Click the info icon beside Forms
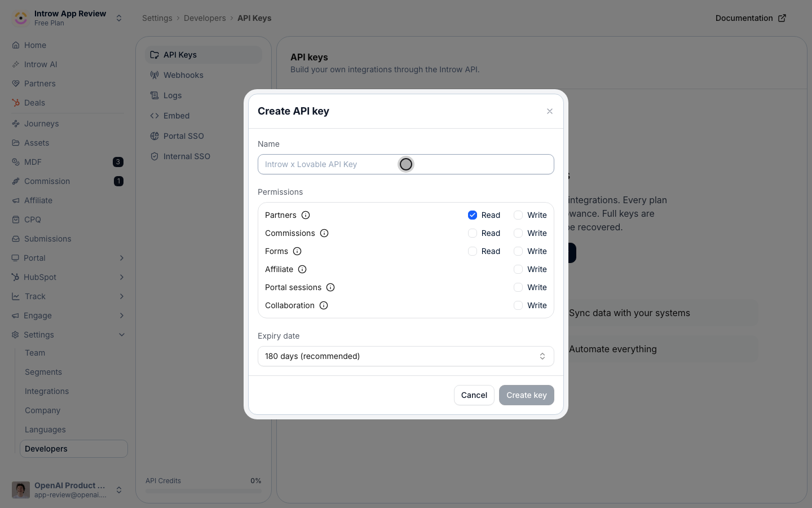The width and height of the screenshot is (812, 508). click(297, 251)
